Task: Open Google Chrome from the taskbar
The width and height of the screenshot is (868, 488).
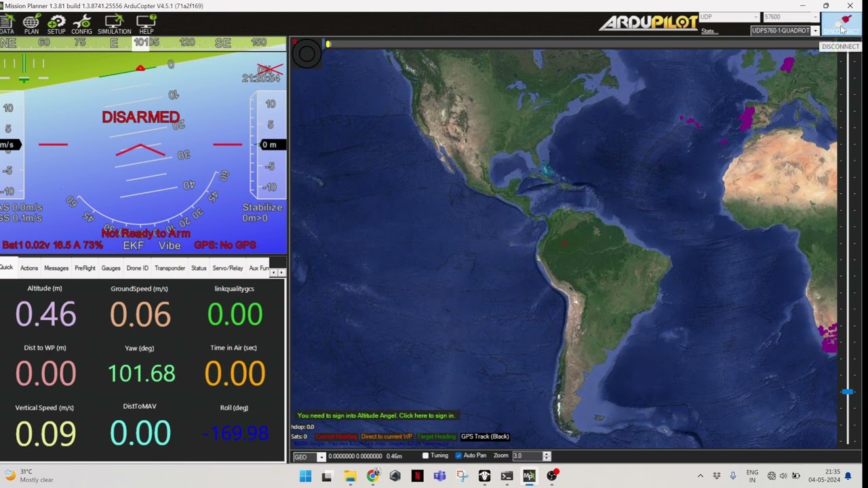Action: point(372,476)
